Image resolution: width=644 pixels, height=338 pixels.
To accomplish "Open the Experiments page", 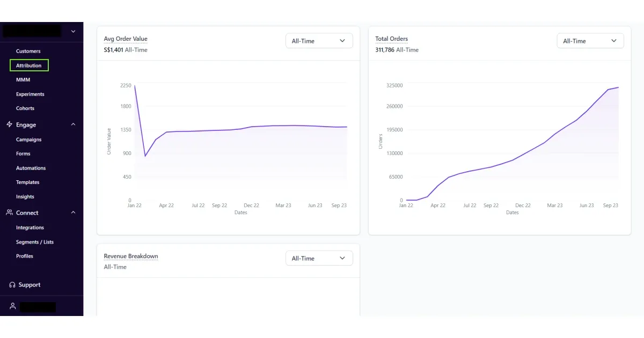I will (x=30, y=94).
